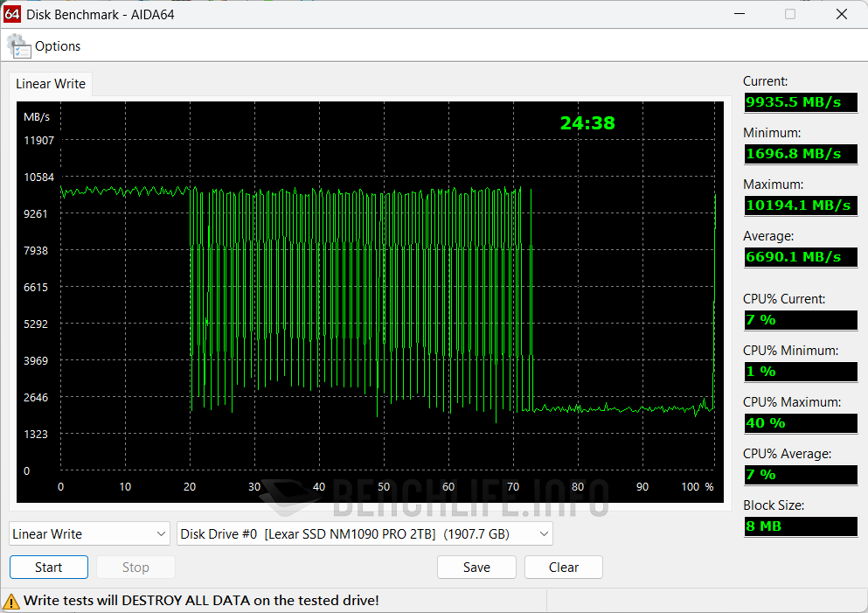This screenshot has height=613, width=868.
Task: Click the Current speed 9935.5 MB/s readout
Action: point(800,102)
